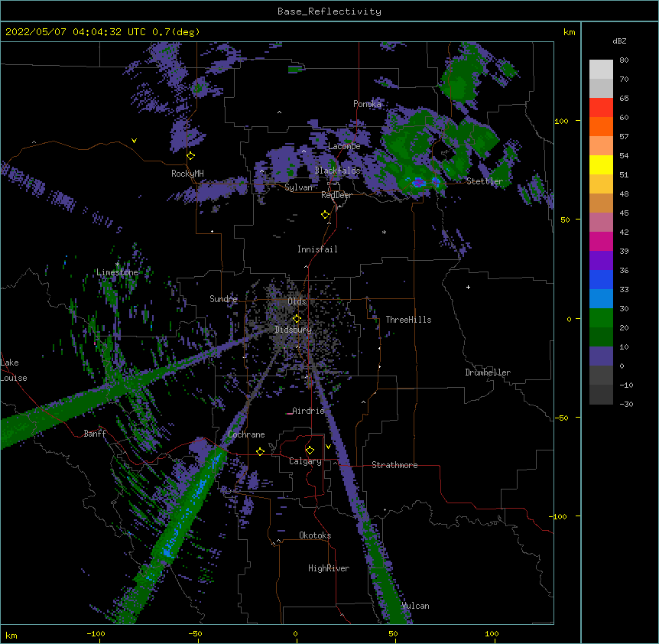Click the asterisk marker east of Innisfail
The image size is (659, 644).
pyautogui.click(x=384, y=232)
